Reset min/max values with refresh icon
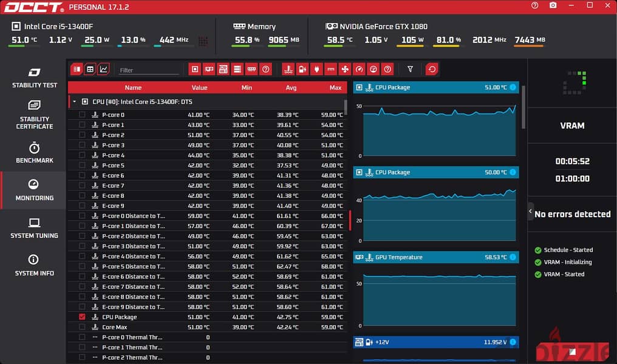 click(432, 69)
